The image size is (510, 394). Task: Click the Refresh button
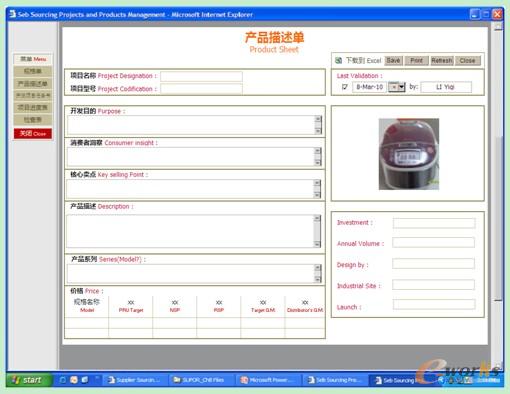tap(442, 60)
